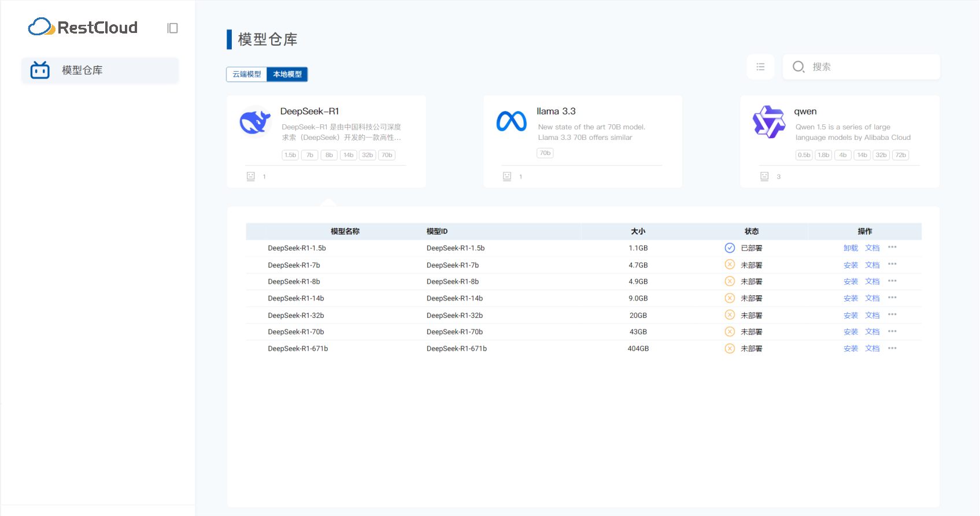Select the 本地模型 tab
The image size is (980, 516).
pyautogui.click(x=287, y=75)
